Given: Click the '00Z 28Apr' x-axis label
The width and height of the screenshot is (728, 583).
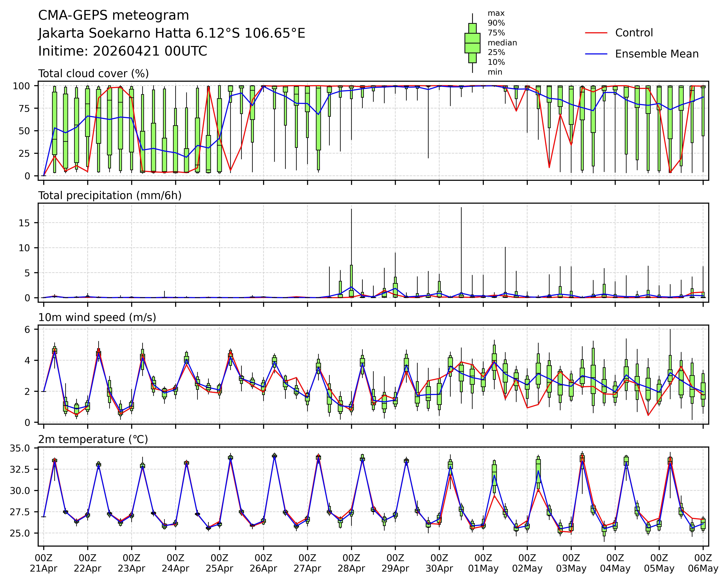Looking at the screenshot, I should (351, 563).
